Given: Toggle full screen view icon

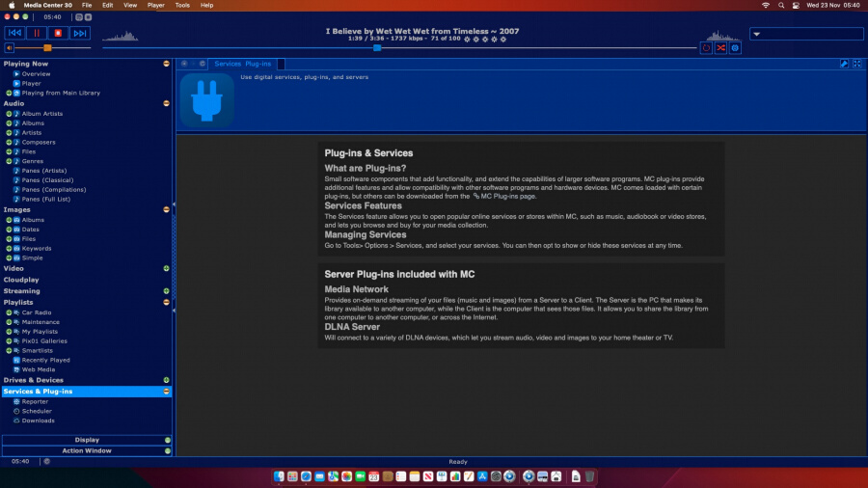Looking at the screenshot, I should point(857,64).
